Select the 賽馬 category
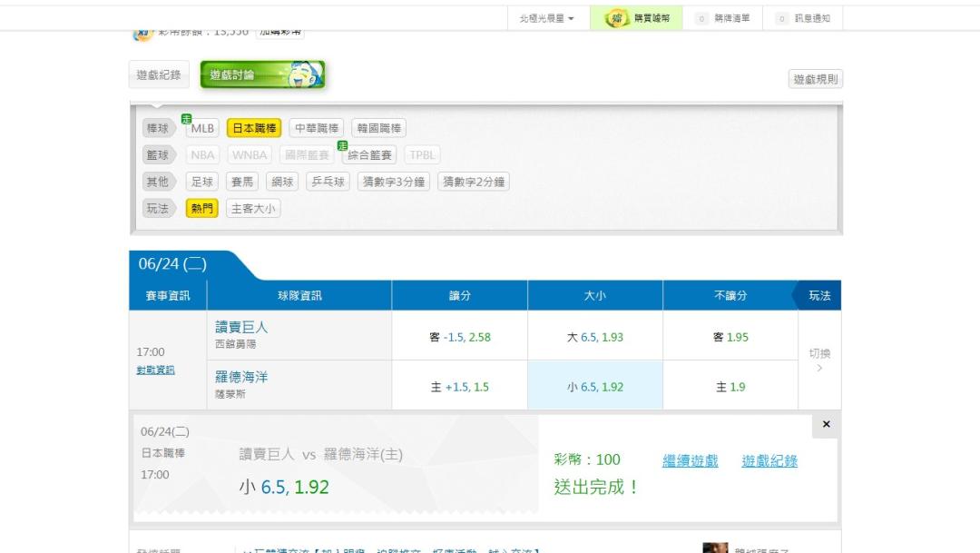The width and height of the screenshot is (980, 553). coord(242,182)
